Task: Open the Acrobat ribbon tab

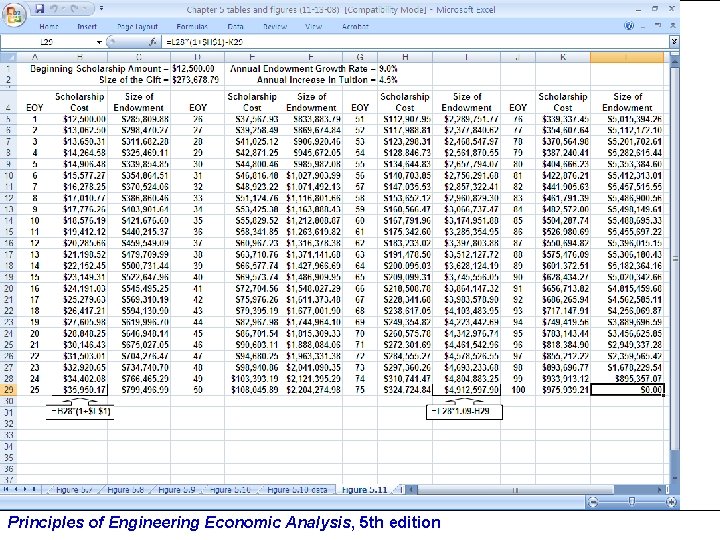Action: (x=355, y=27)
